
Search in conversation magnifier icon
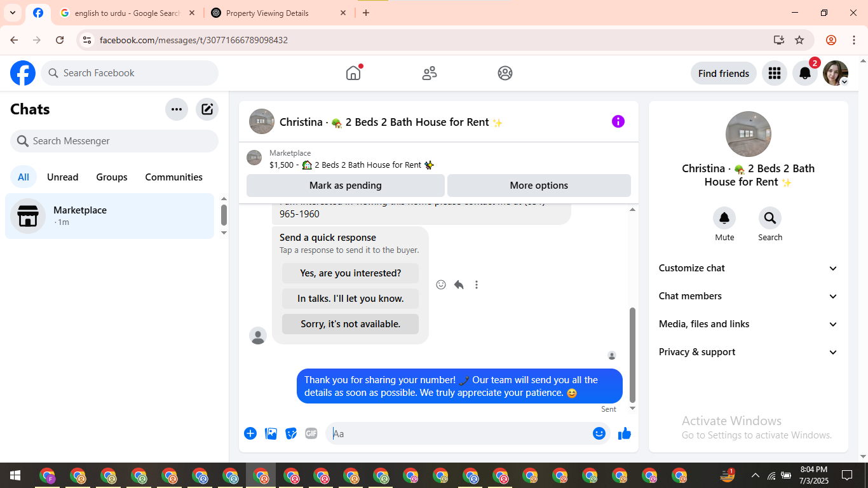tap(770, 219)
